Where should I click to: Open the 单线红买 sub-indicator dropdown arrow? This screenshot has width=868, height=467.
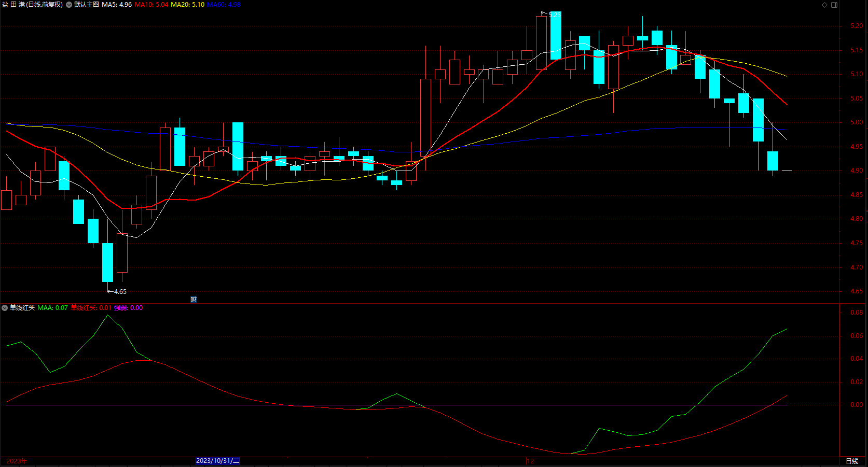[5, 308]
